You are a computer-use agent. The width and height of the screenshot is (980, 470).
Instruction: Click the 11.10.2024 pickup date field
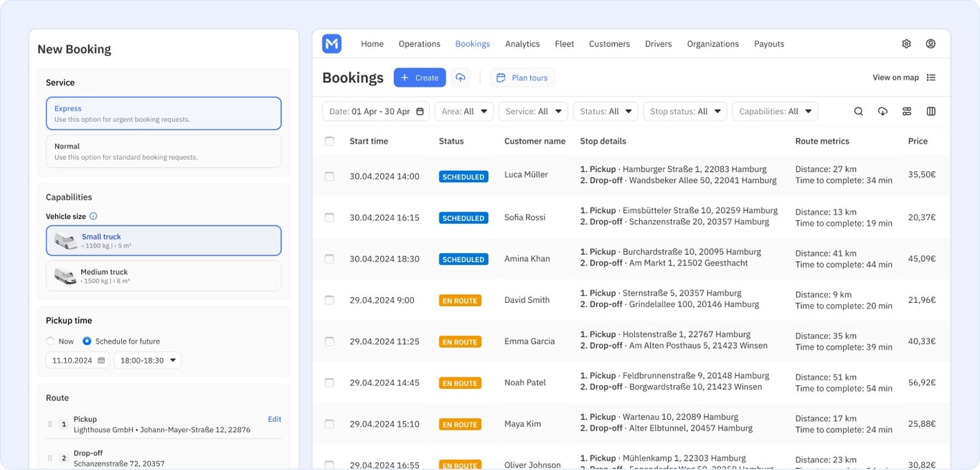[x=77, y=360]
